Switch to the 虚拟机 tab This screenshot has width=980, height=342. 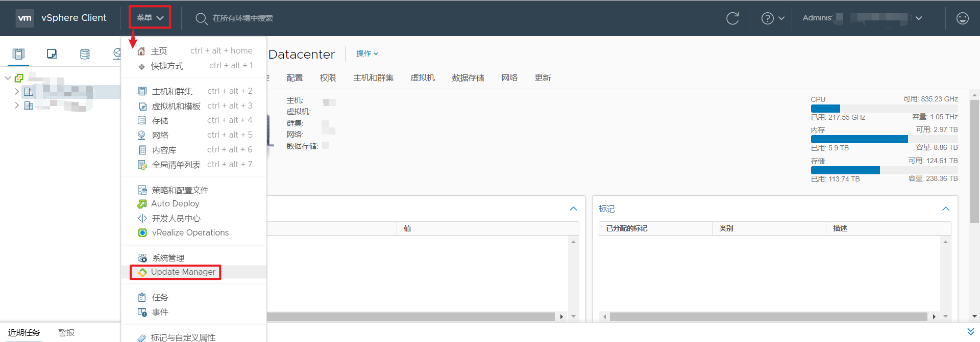423,77
